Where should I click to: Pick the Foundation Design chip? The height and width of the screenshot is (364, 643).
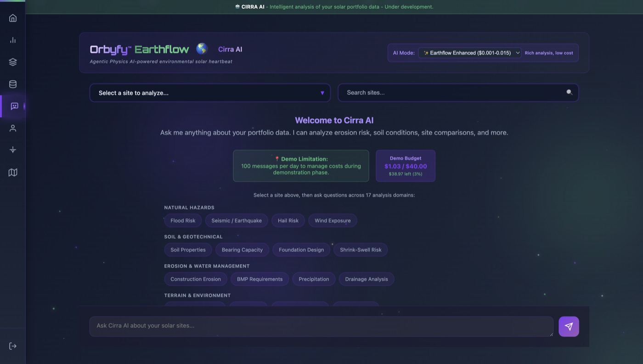(x=301, y=250)
